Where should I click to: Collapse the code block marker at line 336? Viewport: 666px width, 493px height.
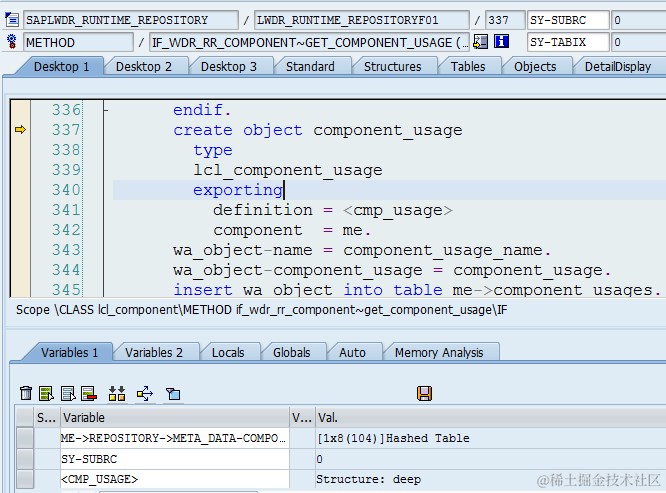pyautogui.click(x=106, y=110)
